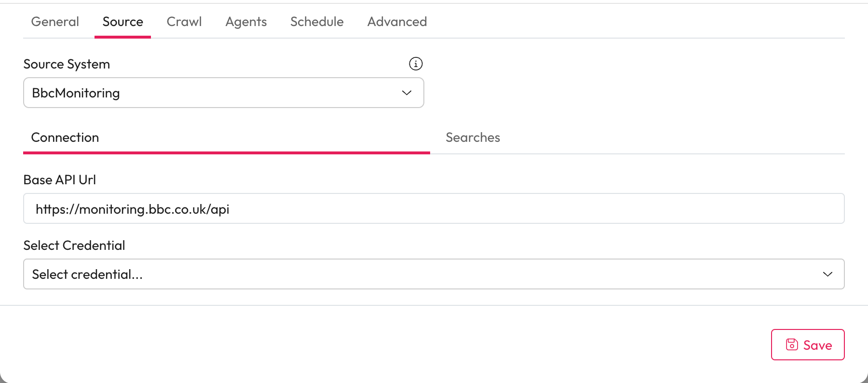This screenshot has height=383, width=868.
Task: Open the Crawl tab
Action: 184,22
